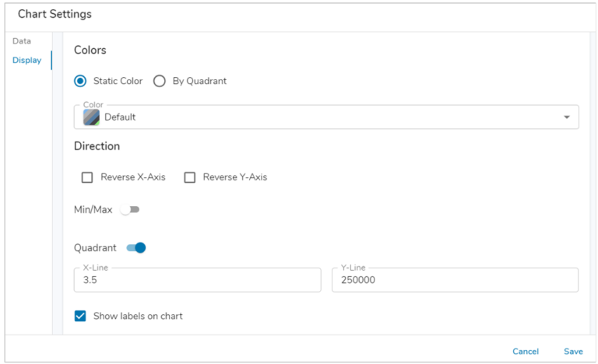Cancel the chart settings dialog
Image resolution: width=598 pixels, height=364 pixels.
pyautogui.click(x=526, y=352)
